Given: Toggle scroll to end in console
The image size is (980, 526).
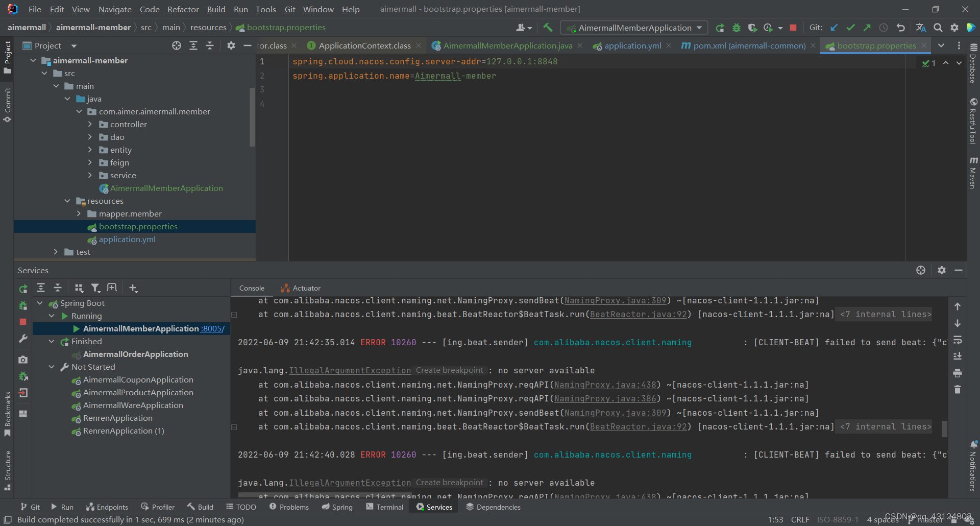Looking at the screenshot, I should 958,356.
